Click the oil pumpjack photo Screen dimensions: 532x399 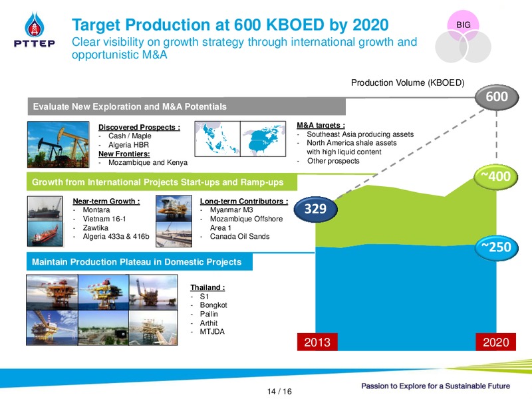tap(59, 144)
